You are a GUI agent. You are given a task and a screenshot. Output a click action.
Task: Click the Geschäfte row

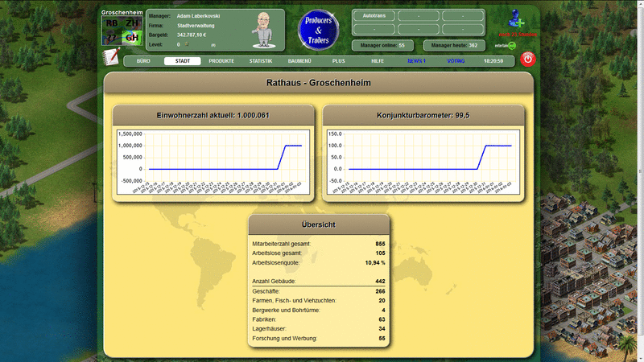pyautogui.click(x=319, y=291)
